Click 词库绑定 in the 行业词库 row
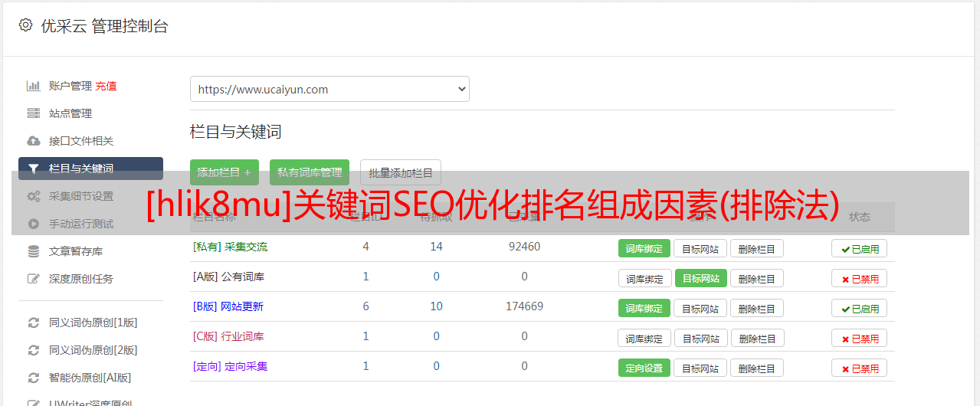Viewport: 980px width, 406px height. (x=644, y=338)
